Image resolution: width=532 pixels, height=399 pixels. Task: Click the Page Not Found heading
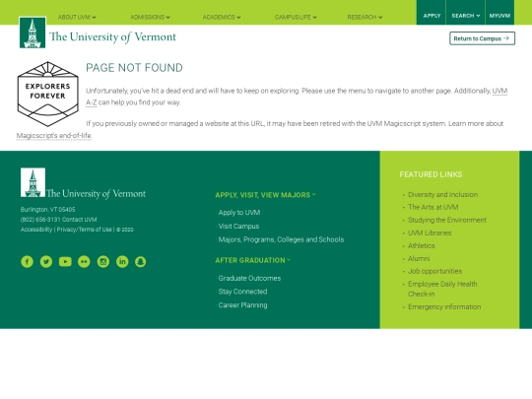coord(134,68)
